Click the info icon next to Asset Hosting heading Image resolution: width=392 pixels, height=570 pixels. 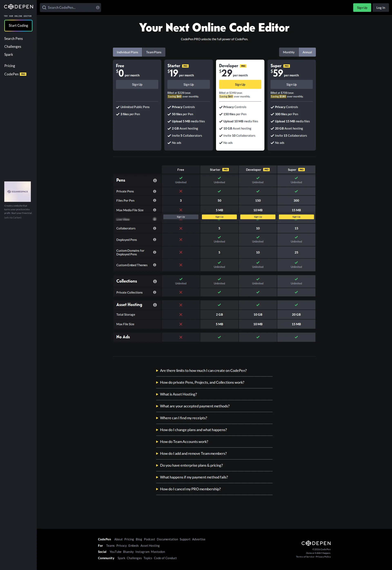pos(155,305)
